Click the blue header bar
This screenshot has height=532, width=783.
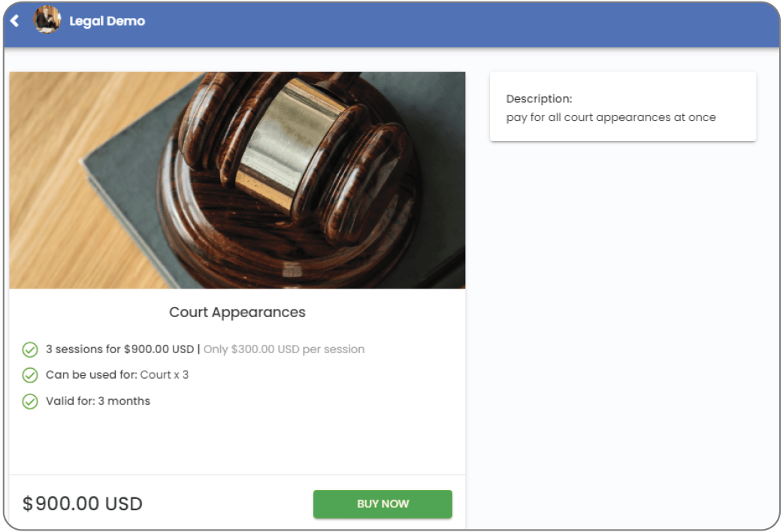(391, 24)
